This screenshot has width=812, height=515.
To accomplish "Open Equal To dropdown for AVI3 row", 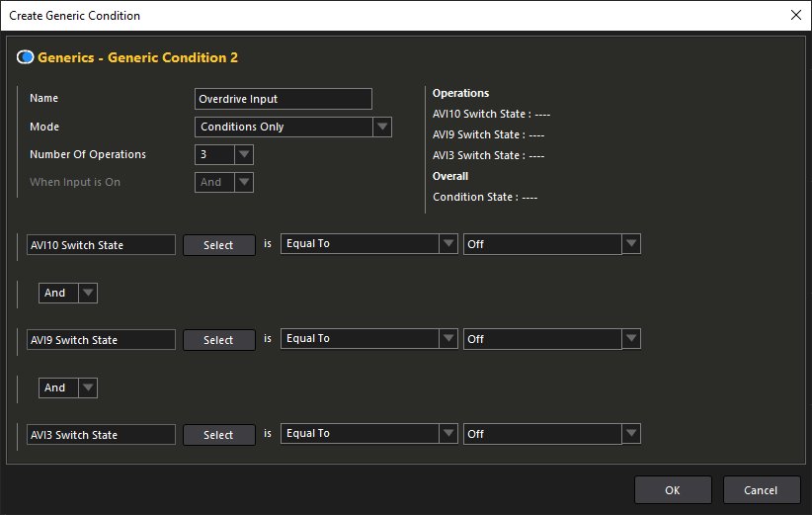I will [368, 433].
